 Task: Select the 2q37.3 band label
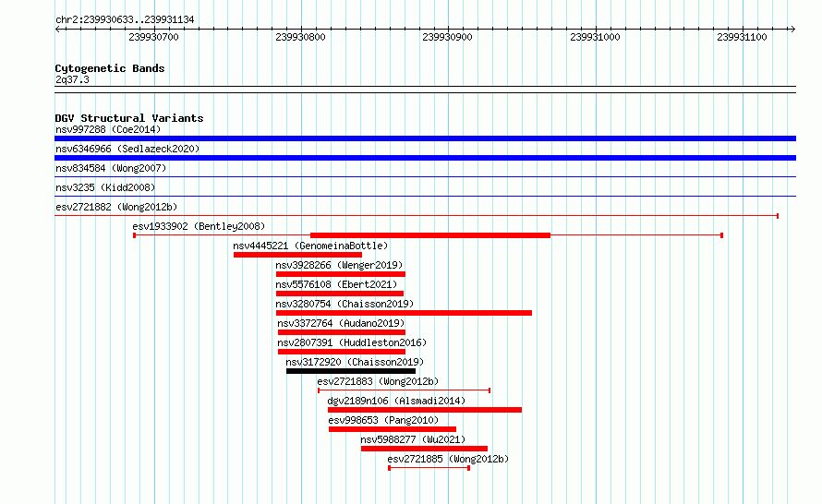(72, 79)
